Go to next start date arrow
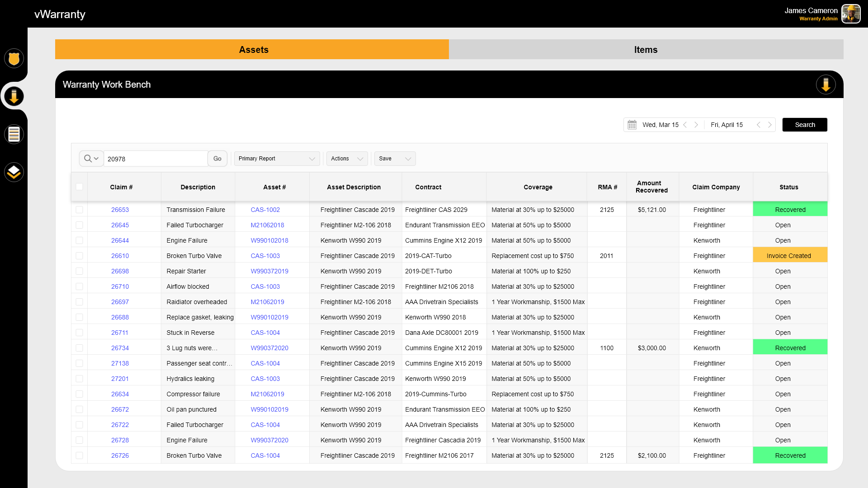The image size is (868, 488). click(x=696, y=125)
